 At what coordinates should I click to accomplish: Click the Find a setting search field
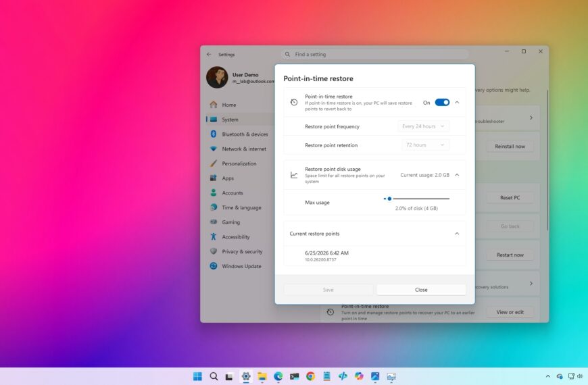pyautogui.click(x=374, y=54)
